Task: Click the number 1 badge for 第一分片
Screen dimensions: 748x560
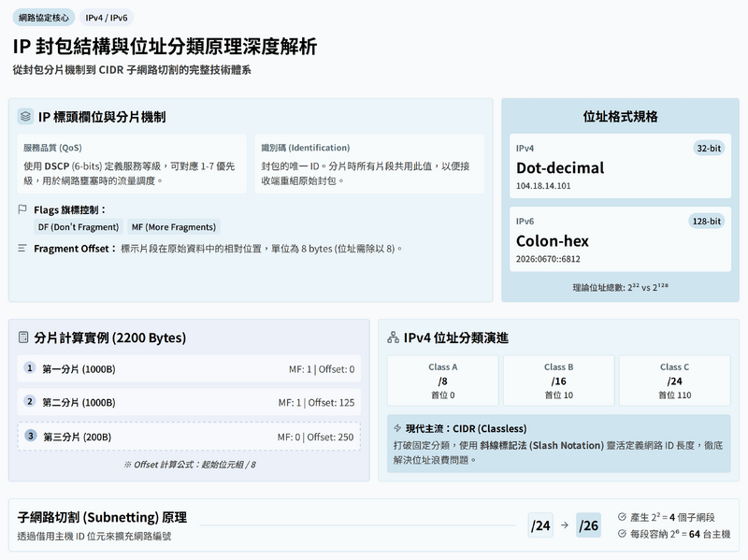Action: pos(30,368)
